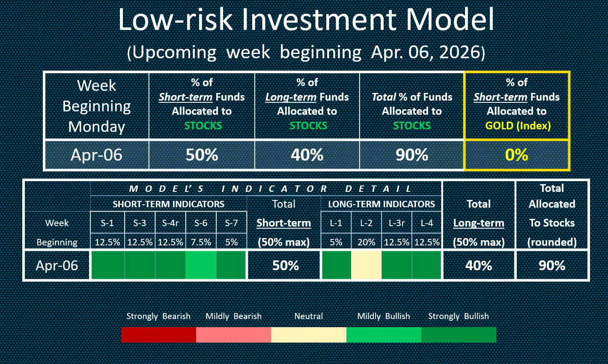608x364 pixels.
Task: Click the 90% total stocks value in top table
Action: 412,155
